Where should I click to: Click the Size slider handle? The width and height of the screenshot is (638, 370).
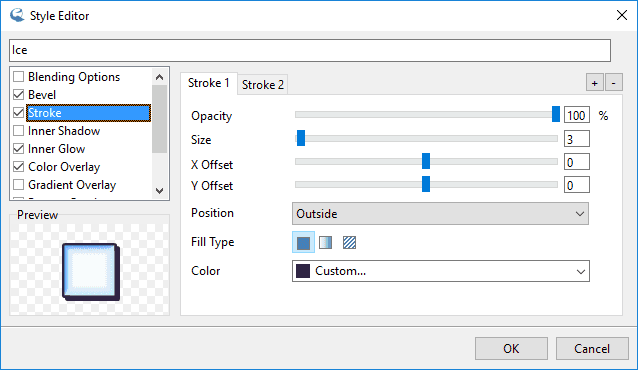coord(301,138)
